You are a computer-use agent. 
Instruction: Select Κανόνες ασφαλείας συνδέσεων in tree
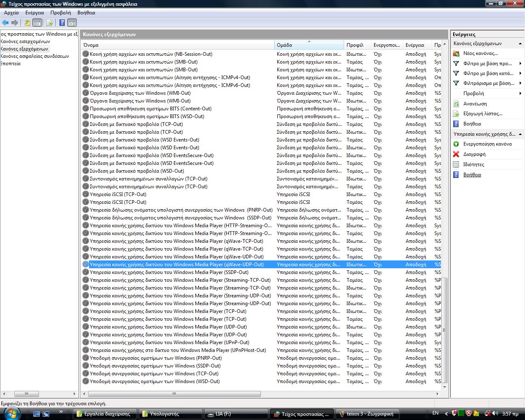pos(35,56)
